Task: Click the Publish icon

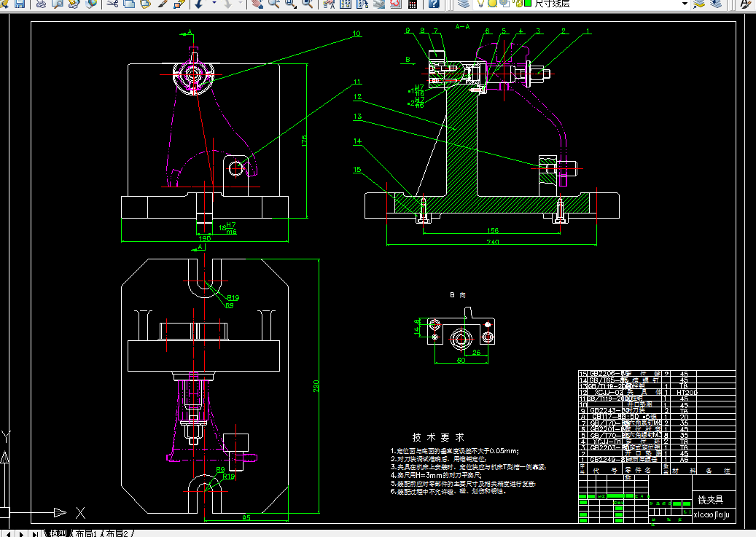Action: click(74, 4)
